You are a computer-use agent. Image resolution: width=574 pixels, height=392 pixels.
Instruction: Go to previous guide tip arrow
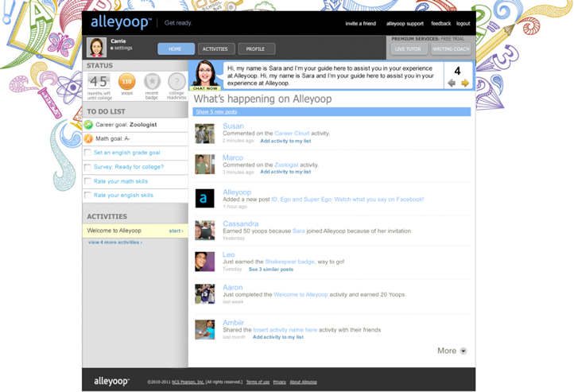pyautogui.click(x=452, y=83)
